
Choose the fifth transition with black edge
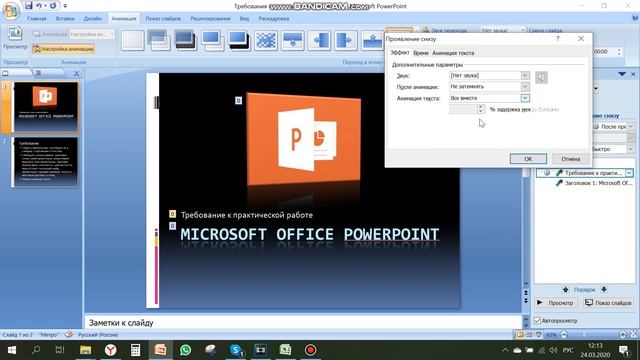[x=239, y=40]
